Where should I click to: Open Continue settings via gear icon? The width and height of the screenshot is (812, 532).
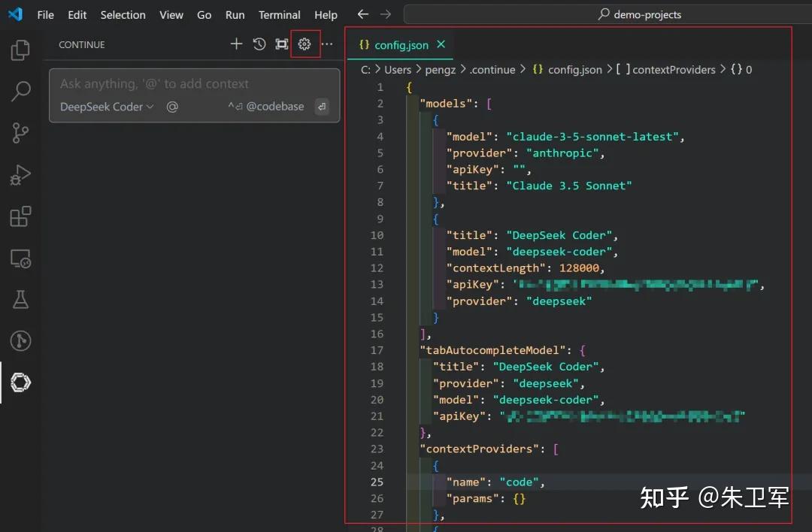(x=305, y=44)
